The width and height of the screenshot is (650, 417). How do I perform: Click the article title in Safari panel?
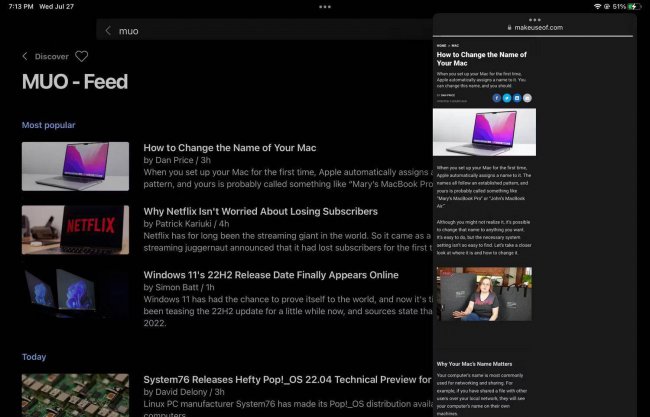482,59
